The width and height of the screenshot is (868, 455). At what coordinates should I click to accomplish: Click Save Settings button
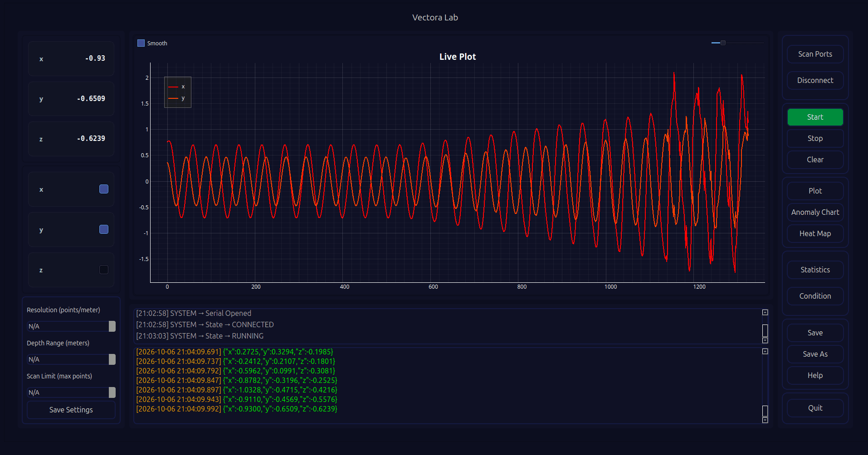(71, 410)
